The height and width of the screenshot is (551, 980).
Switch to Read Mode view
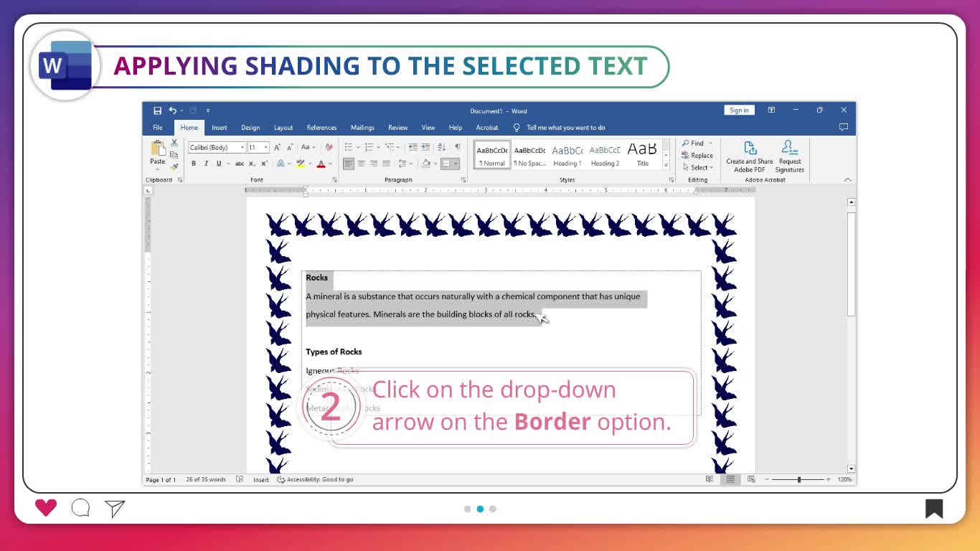(x=709, y=479)
